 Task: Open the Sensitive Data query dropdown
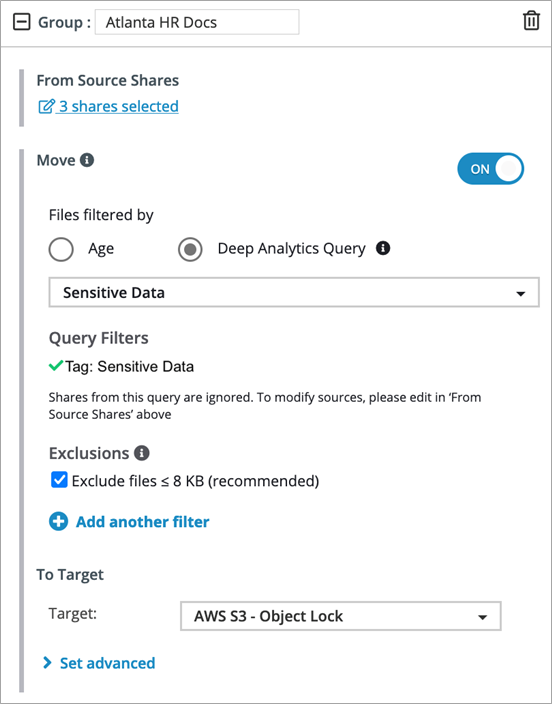coord(294,292)
